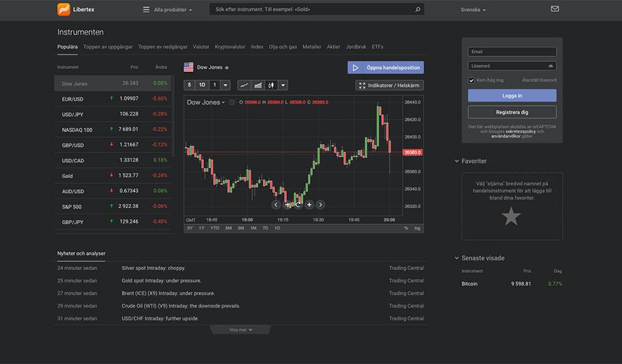Click the instrument list scrollbar

pyautogui.click(x=173, y=116)
